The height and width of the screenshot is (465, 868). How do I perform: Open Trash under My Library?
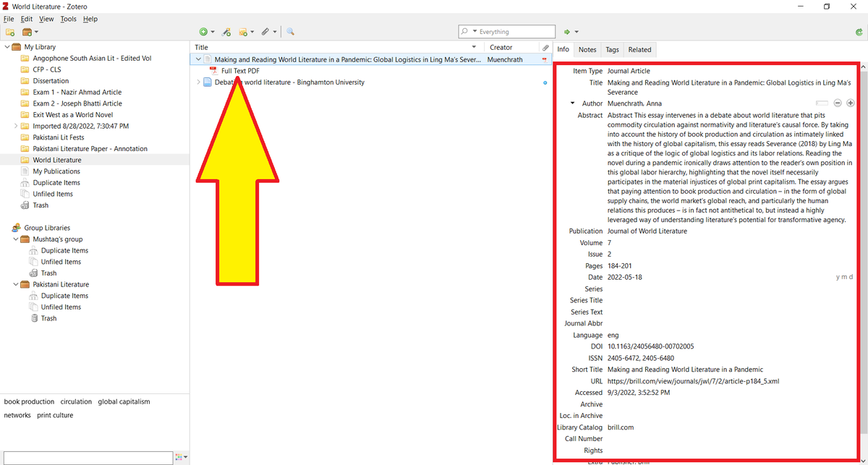[41, 205]
